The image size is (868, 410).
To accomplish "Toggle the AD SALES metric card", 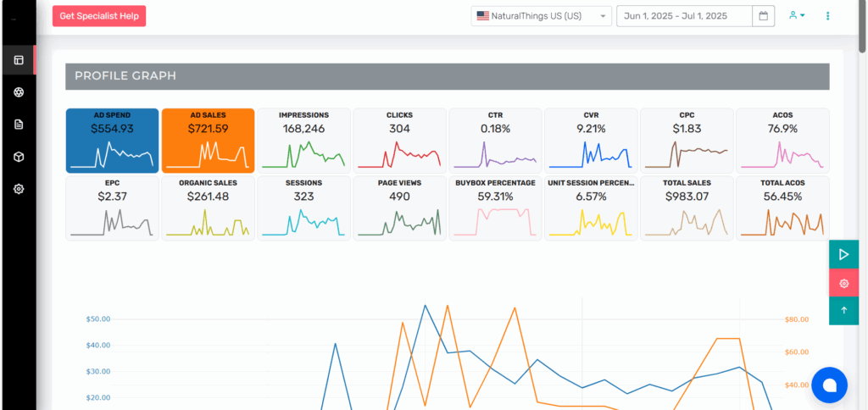I will [209, 141].
